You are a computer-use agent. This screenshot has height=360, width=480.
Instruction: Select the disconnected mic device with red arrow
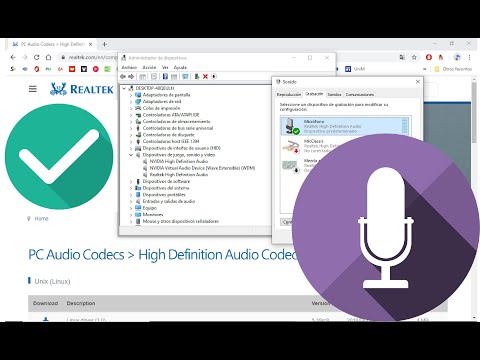coord(313,146)
